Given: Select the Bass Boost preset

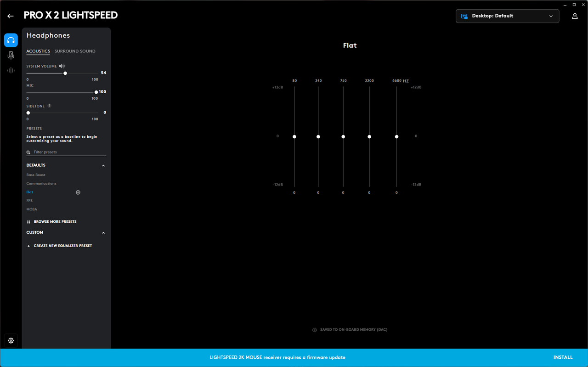Looking at the screenshot, I should coord(36,175).
